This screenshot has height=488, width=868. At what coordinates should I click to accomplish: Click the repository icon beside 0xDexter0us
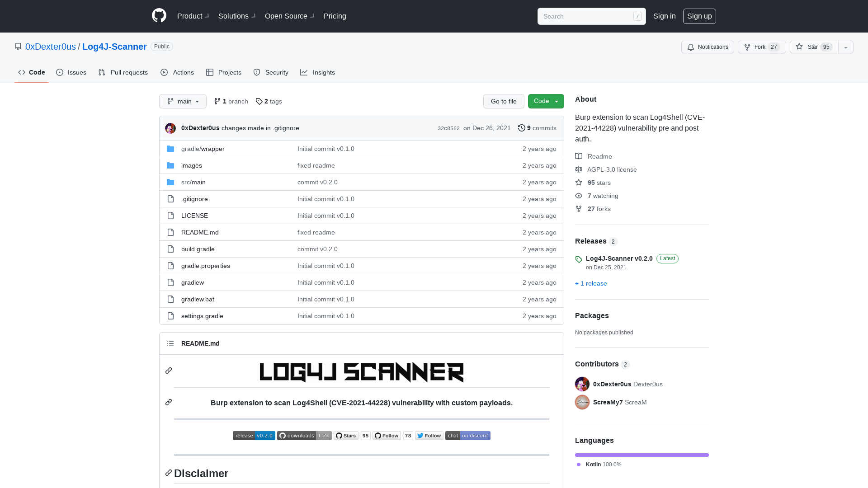[x=18, y=47]
